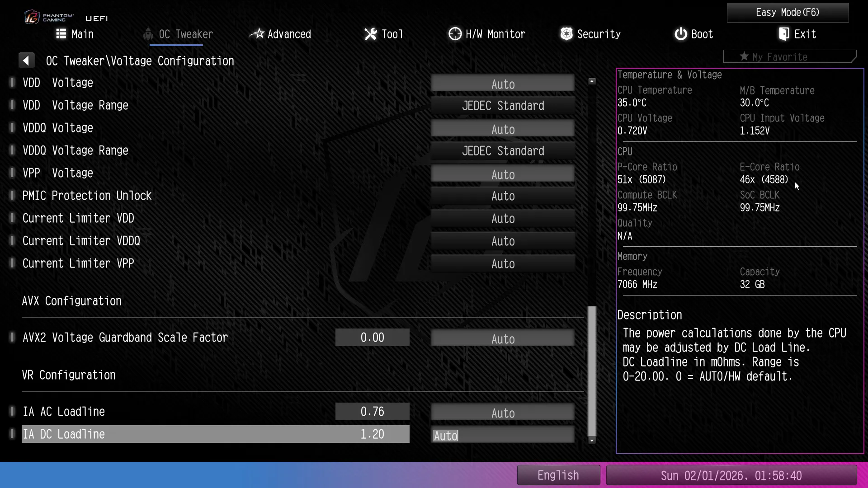Open the PMIC Protection Unlock dropdown

point(503,196)
